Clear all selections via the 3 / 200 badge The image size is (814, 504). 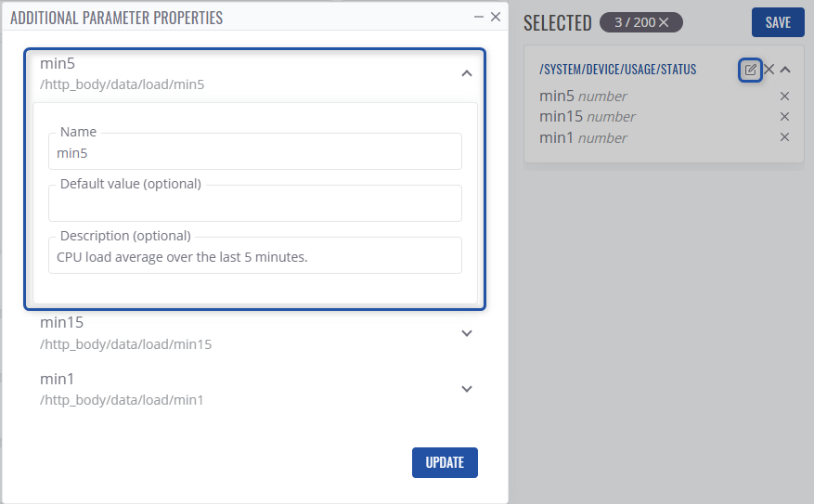click(x=663, y=22)
